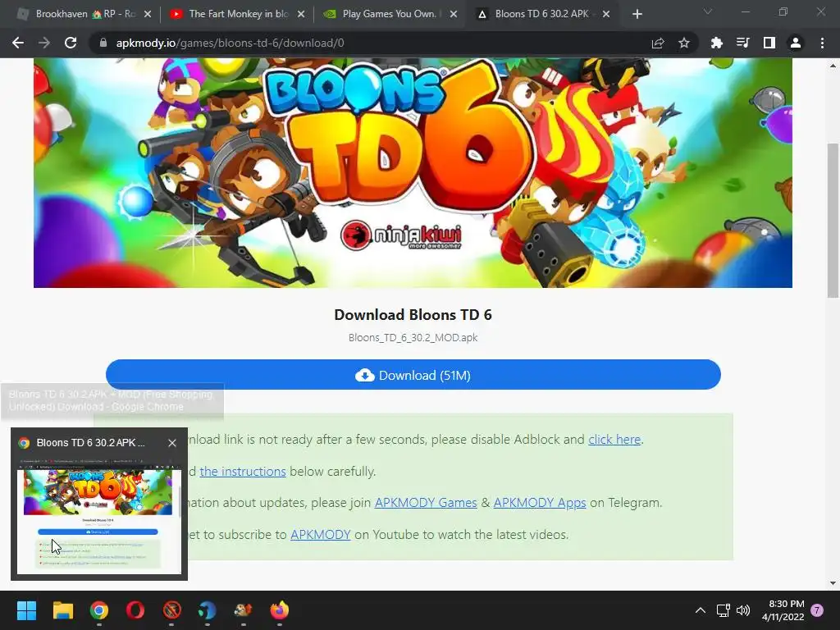
Task: Open the network status tray icon
Action: 724,610
